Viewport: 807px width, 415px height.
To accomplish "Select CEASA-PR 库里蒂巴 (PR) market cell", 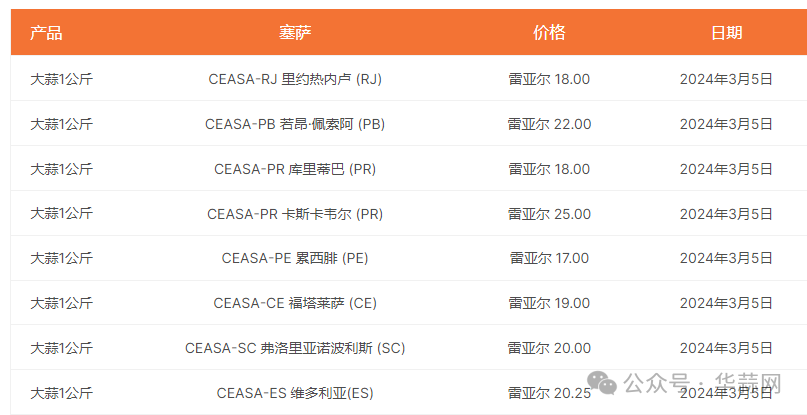I will point(295,169).
